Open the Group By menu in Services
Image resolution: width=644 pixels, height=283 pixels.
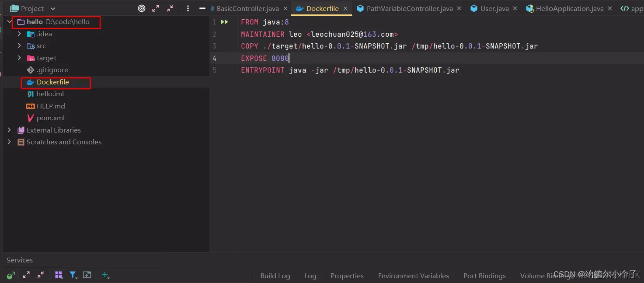[59, 275]
